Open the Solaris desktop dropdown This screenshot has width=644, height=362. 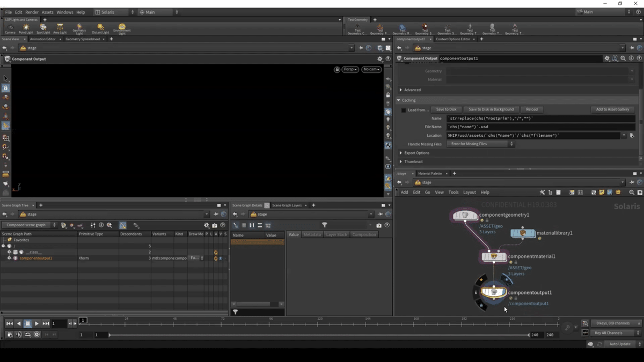point(114,12)
